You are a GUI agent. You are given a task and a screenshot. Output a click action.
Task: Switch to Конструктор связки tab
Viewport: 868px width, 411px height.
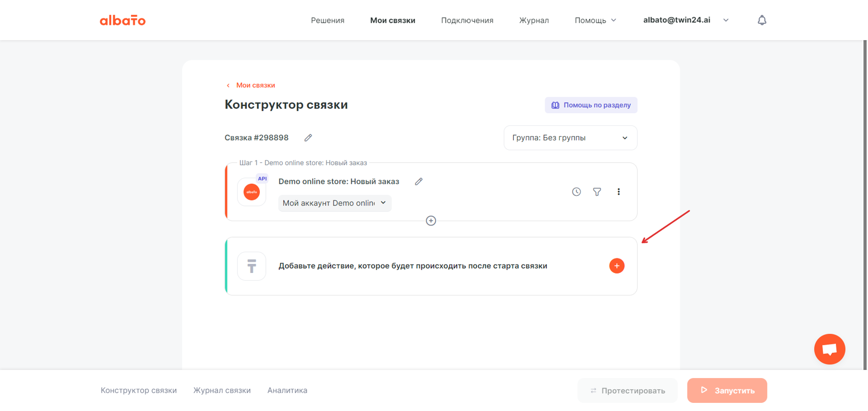pos(139,390)
